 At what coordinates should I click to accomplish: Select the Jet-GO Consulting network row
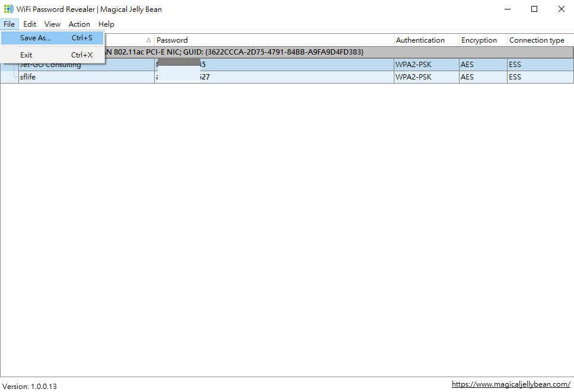287,65
